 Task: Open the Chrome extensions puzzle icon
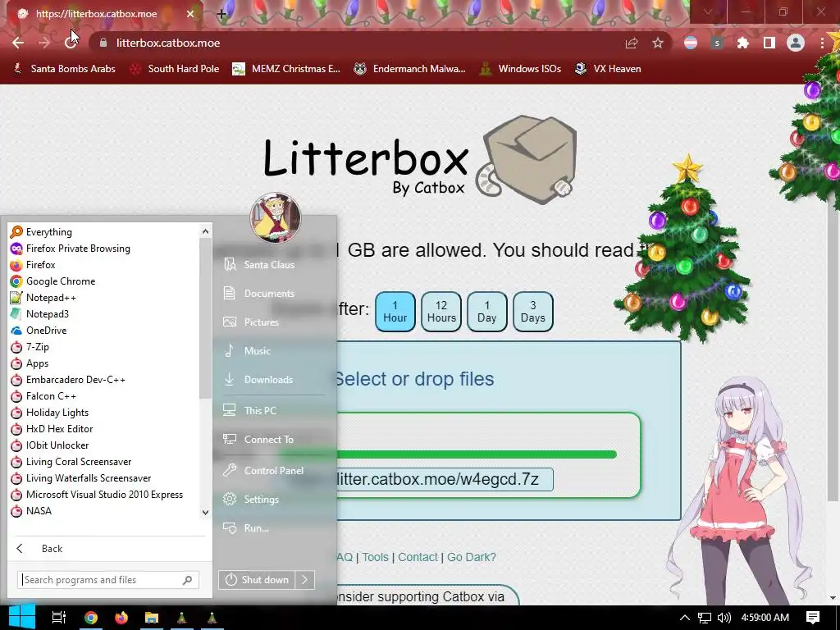[x=743, y=43]
